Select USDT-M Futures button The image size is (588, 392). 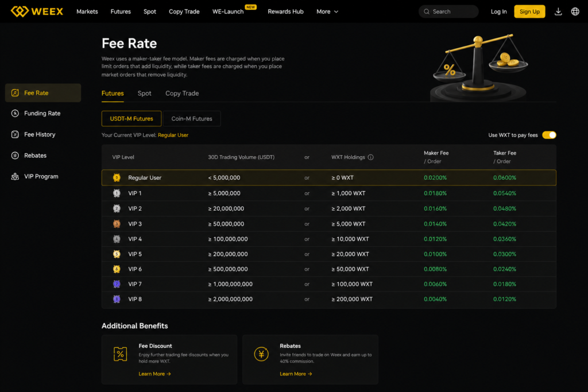(x=131, y=118)
